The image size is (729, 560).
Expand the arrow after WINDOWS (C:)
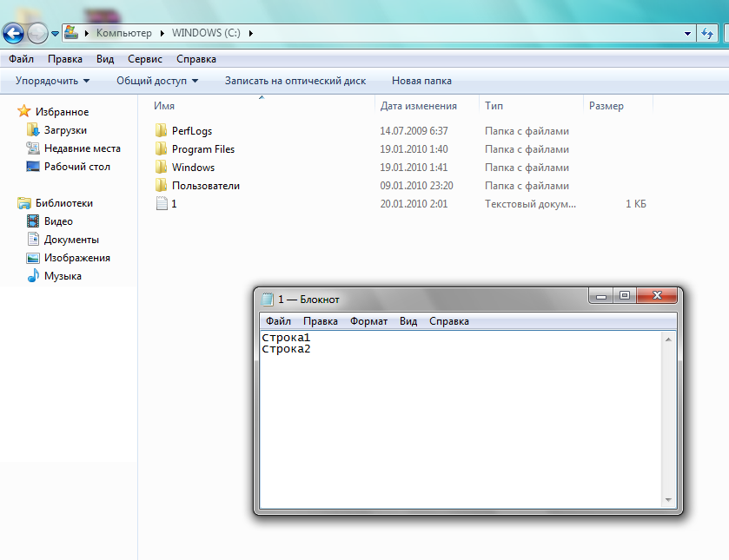pos(250,33)
